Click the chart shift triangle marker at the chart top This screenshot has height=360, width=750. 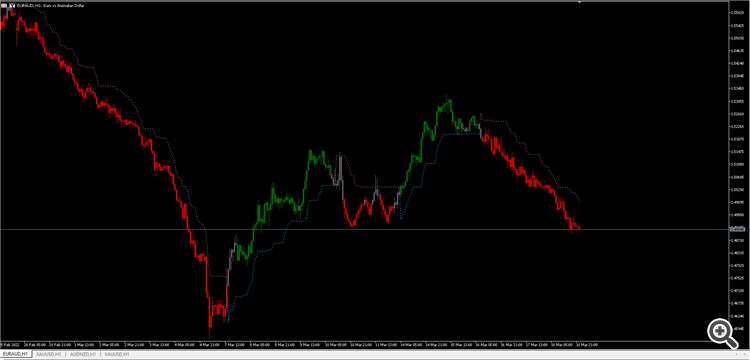pos(580,2)
